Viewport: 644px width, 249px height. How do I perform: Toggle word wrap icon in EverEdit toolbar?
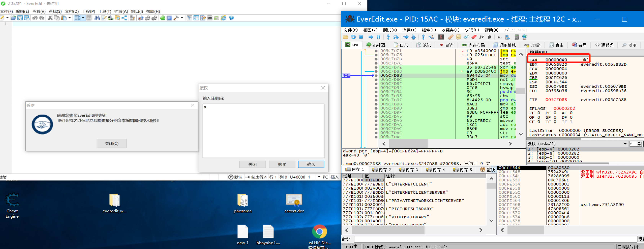tap(77, 18)
